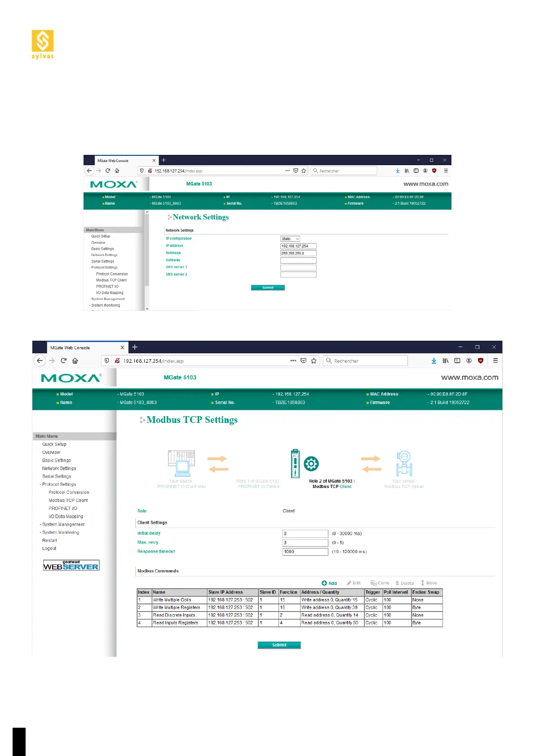Click bookmark star in Modbus TCP Settings window
Viewport: 535px width, 756px height.
[x=314, y=360]
